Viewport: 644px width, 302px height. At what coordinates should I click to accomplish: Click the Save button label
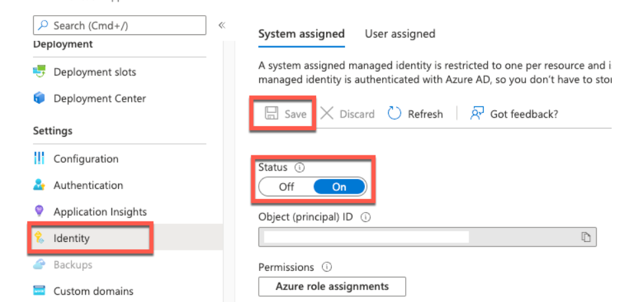(x=296, y=114)
